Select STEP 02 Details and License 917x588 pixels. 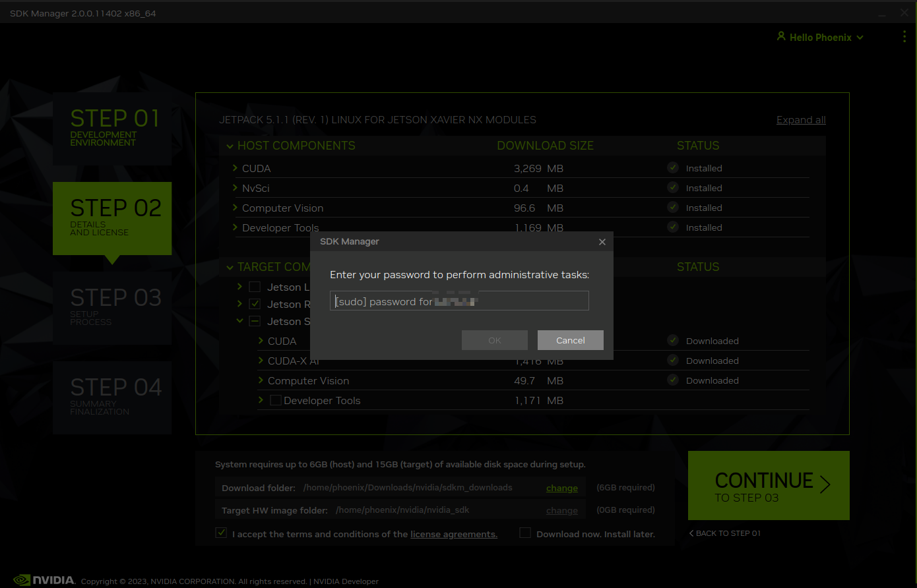tap(112, 218)
